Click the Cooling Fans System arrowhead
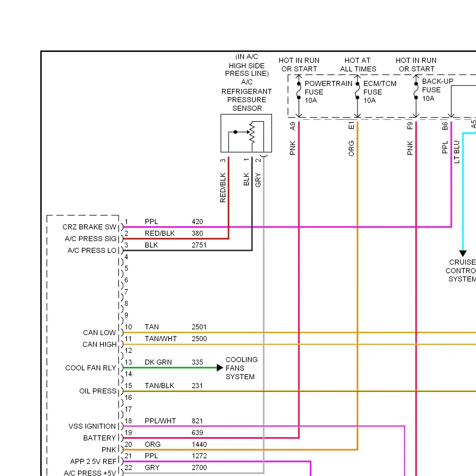 click(220, 368)
